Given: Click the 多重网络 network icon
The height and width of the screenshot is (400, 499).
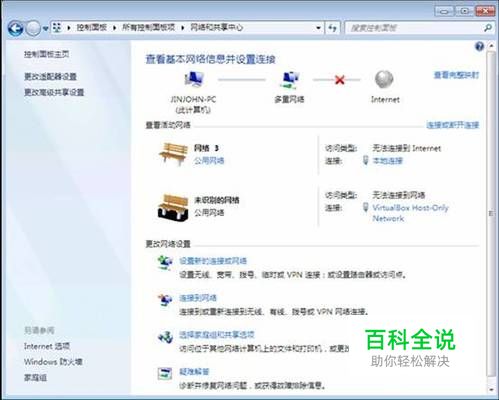Looking at the screenshot, I should [289, 80].
